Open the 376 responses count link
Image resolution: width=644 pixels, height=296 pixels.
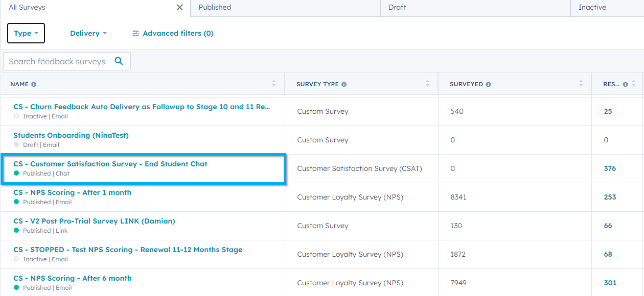610,168
